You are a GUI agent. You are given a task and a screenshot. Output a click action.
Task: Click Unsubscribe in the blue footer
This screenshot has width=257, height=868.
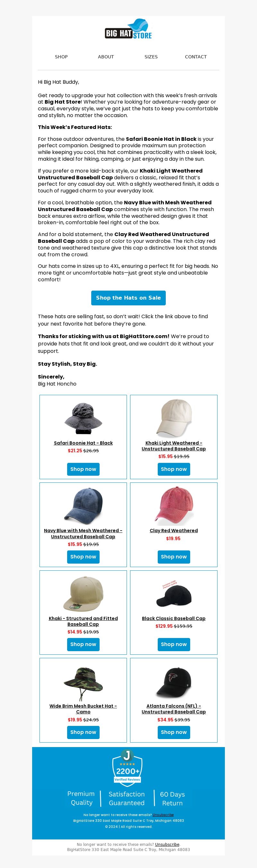[163, 815]
